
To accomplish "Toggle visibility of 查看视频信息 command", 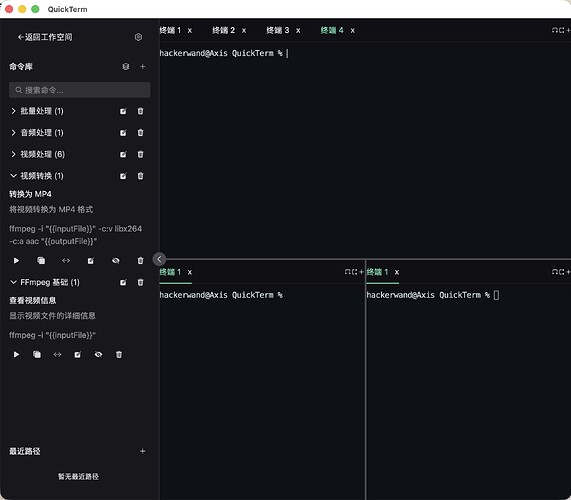I will point(98,354).
